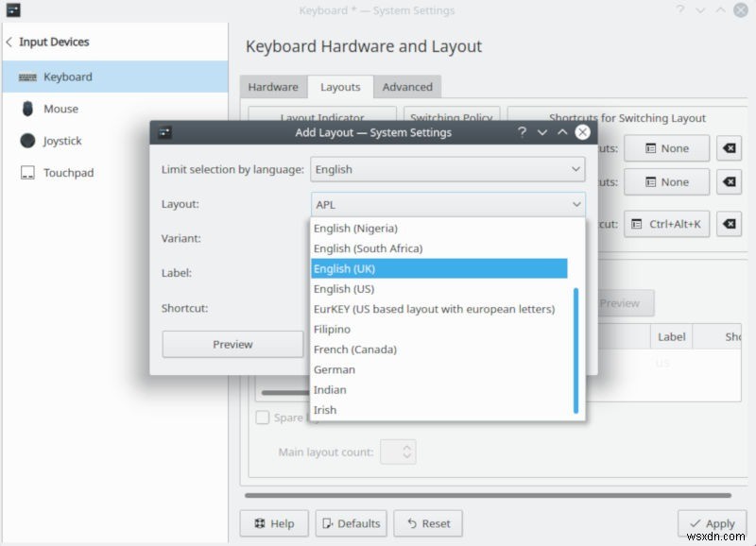Open the Mouse settings via its sidebar icon
The width and height of the screenshot is (756, 546).
coord(29,109)
